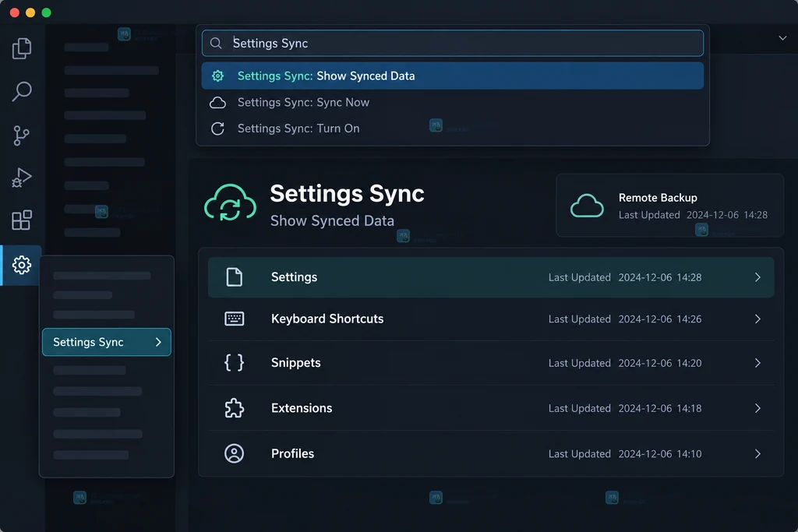Click Profiles timestamp 2024-12-06 14:10

click(x=659, y=453)
